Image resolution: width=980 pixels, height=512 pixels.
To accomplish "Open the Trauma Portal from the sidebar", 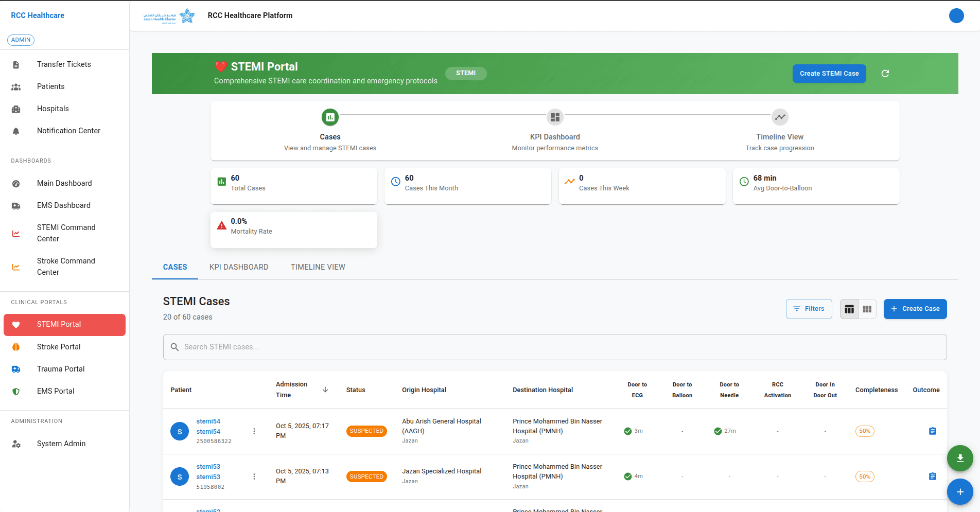I will click(x=60, y=368).
